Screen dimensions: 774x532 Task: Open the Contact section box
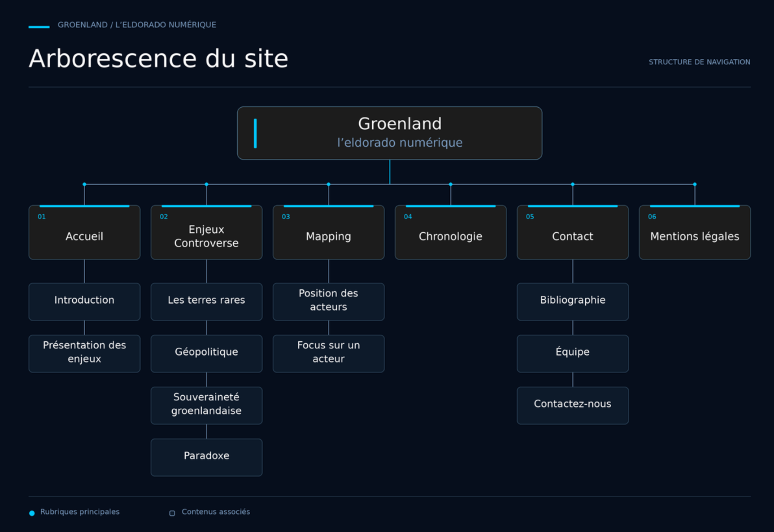tap(573, 232)
